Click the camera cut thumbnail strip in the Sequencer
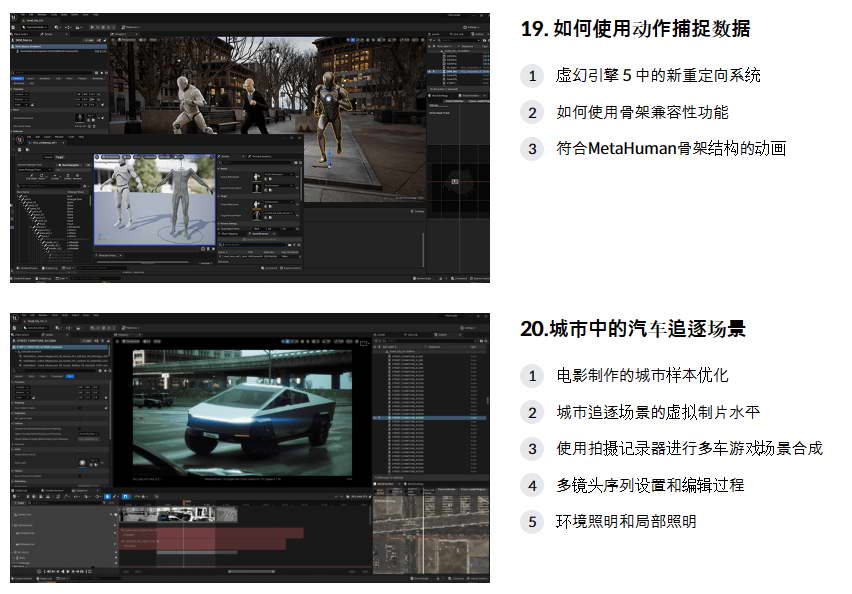 tap(179, 514)
